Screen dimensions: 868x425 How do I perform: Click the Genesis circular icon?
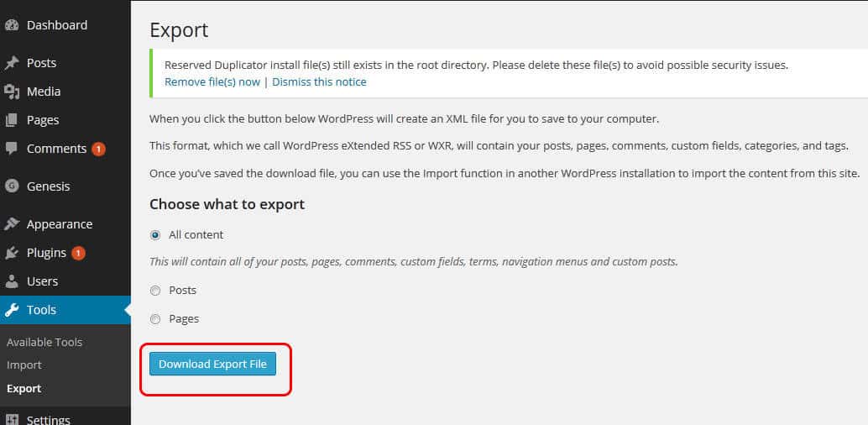click(x=12, y=186)
